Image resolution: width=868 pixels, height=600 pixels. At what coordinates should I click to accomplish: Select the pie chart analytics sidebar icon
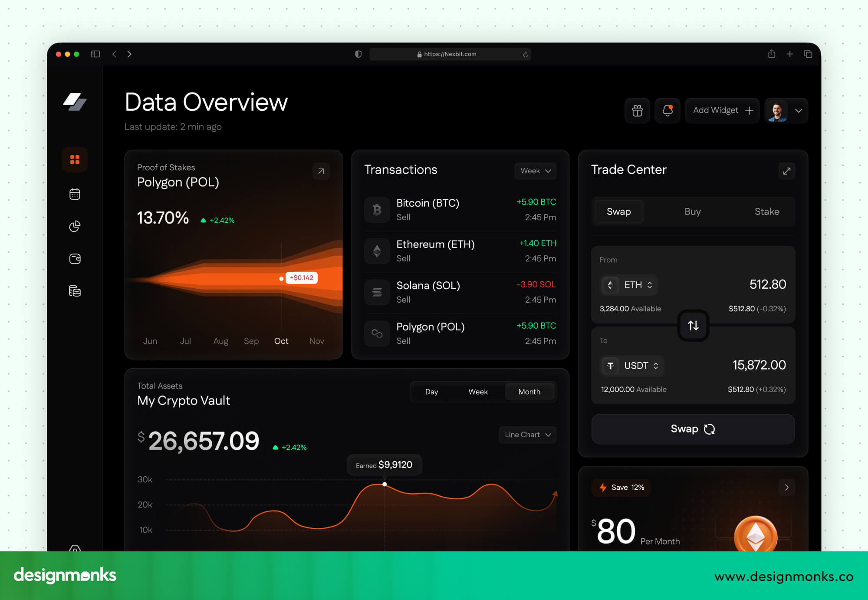pos(75,226)
